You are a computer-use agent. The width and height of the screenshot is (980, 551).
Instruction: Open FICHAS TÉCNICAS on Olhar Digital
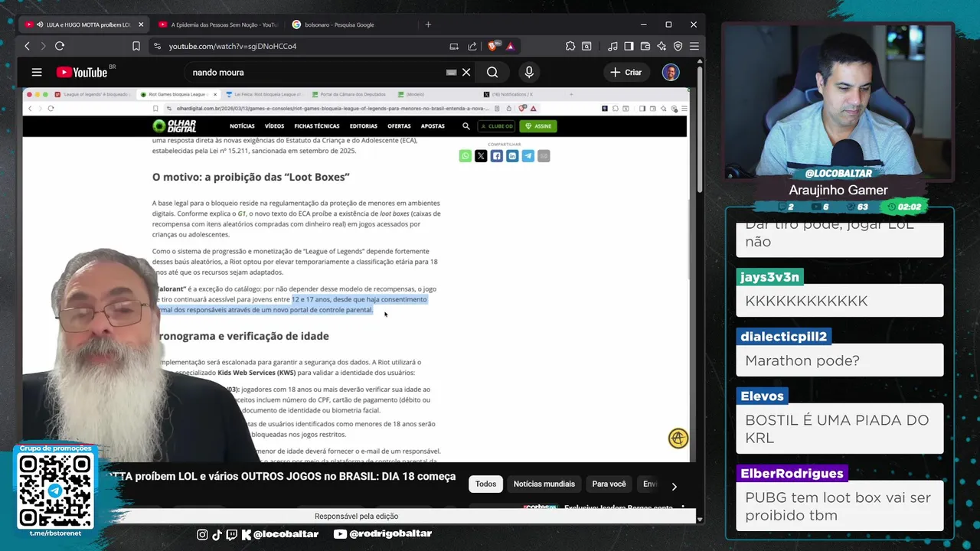pos(317,126)
